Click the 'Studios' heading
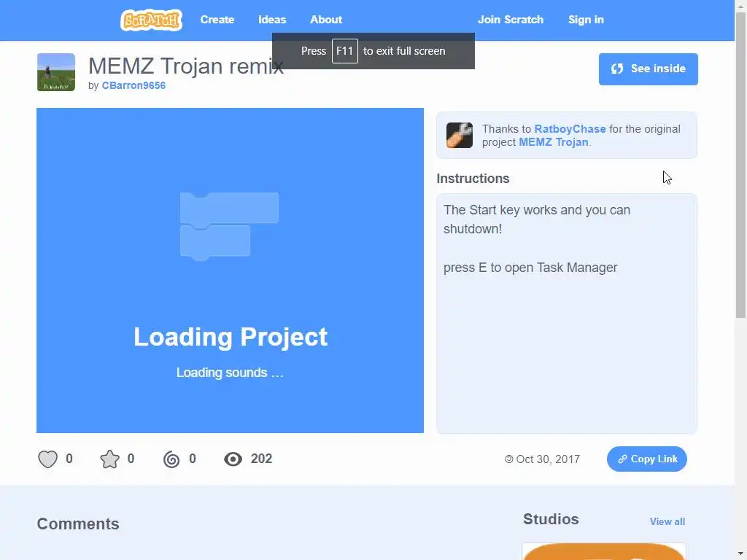Image resolution: width=747 pixels, height=560 pixels. [551, 519]
